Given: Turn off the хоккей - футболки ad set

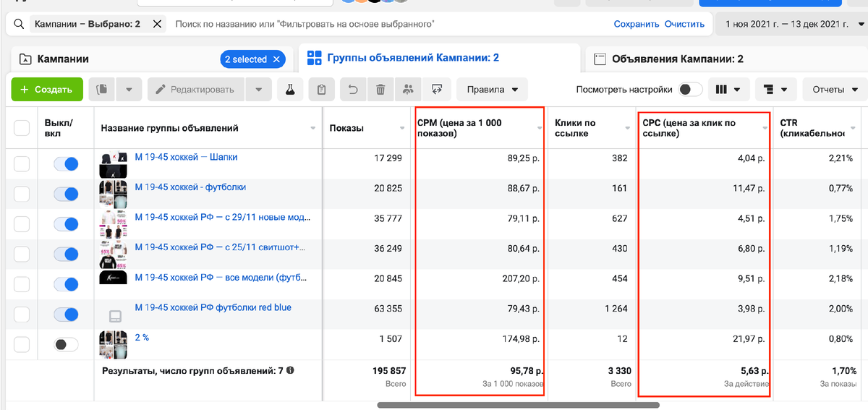Looking at the screenshot, I should [x=66, y=195].
